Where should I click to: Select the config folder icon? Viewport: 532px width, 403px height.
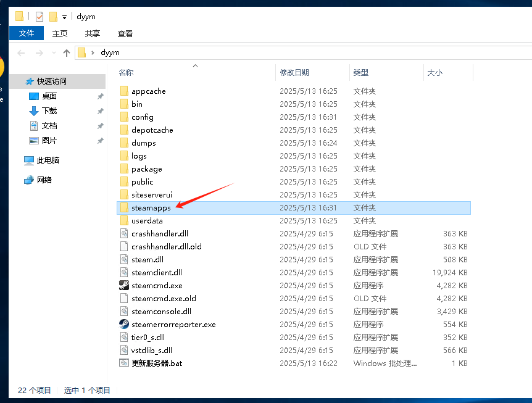[x=124, y=117]
